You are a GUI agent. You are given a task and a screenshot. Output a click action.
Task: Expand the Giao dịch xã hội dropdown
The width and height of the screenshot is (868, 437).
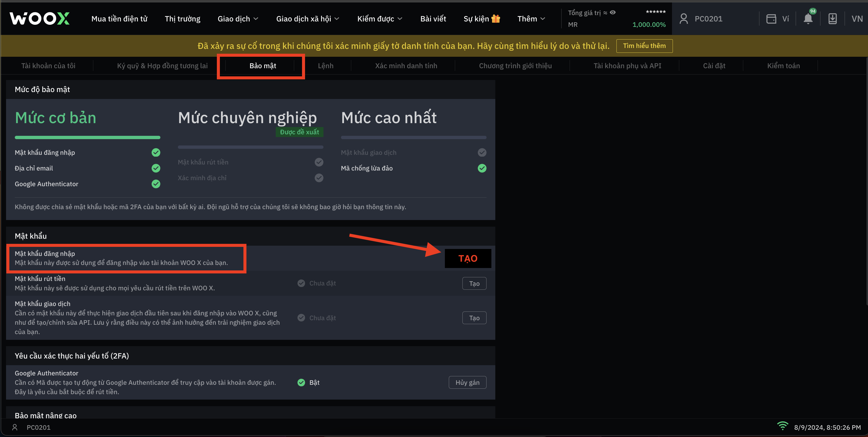308,18
